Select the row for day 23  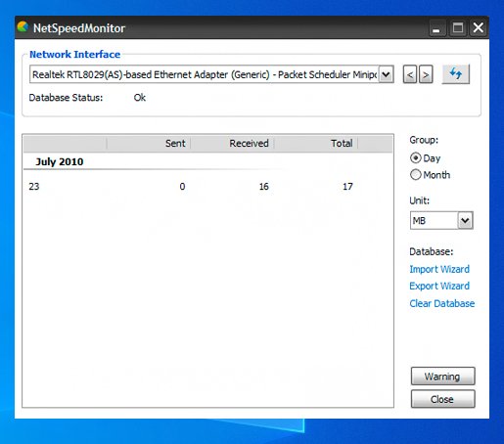pos(207,187)
